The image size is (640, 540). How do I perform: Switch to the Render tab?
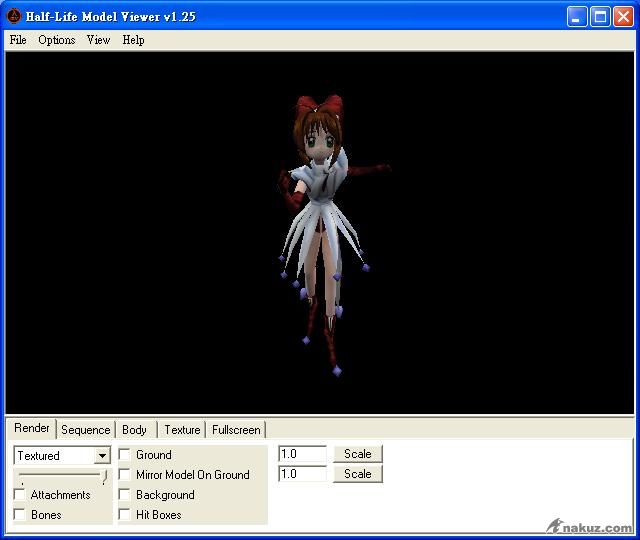[31, 428]
